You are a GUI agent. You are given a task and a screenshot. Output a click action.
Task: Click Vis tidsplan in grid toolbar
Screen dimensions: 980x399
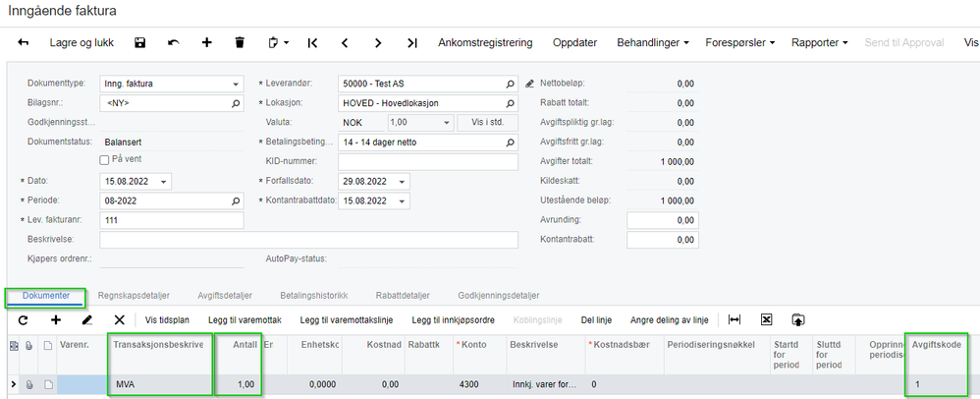pos(168,320)
